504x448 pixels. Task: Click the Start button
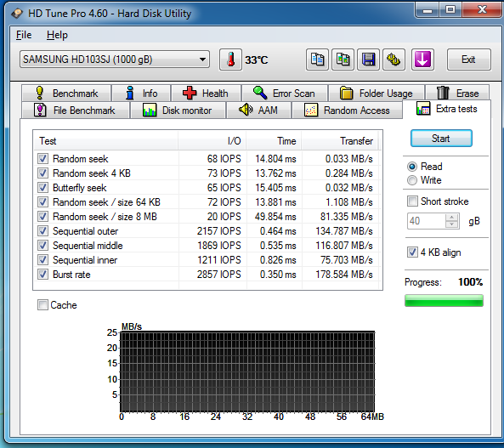(441, 139)
